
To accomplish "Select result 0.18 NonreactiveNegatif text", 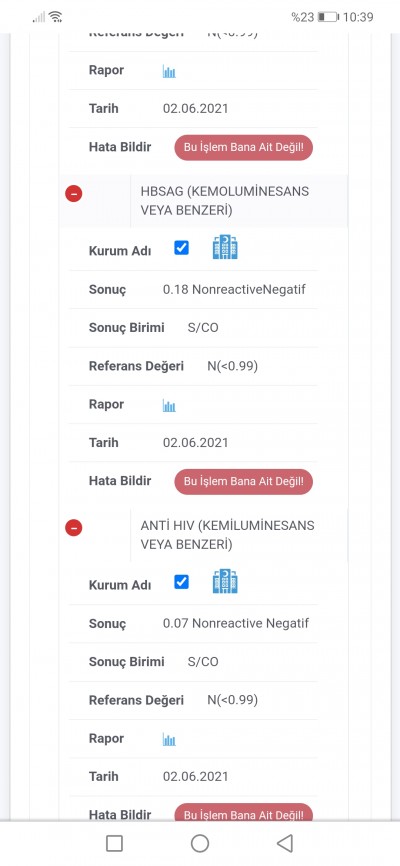I will (234, 289).
